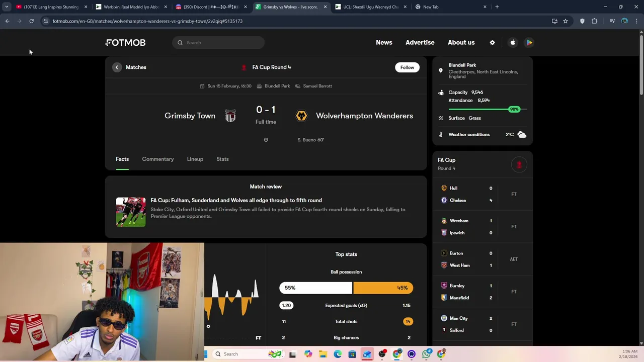Open the Apple App Store link icon
The height and width of the screenshot is (362, 644).
click(x=513, y=43)
